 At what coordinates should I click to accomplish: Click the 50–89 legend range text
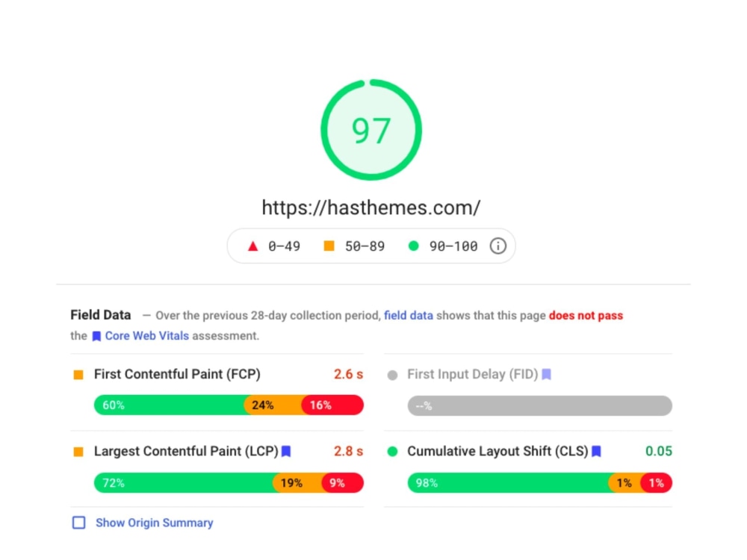click(x=365, y=246)
